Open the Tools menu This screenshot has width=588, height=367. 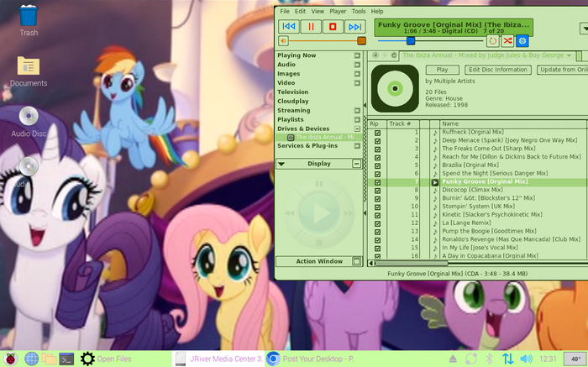pyautogui.click(x=359, y=11)
